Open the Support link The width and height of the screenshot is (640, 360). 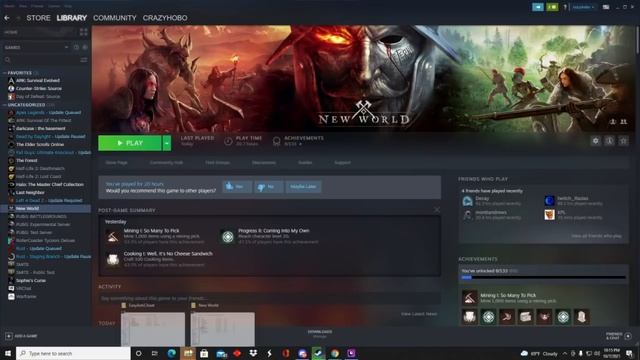342,162
